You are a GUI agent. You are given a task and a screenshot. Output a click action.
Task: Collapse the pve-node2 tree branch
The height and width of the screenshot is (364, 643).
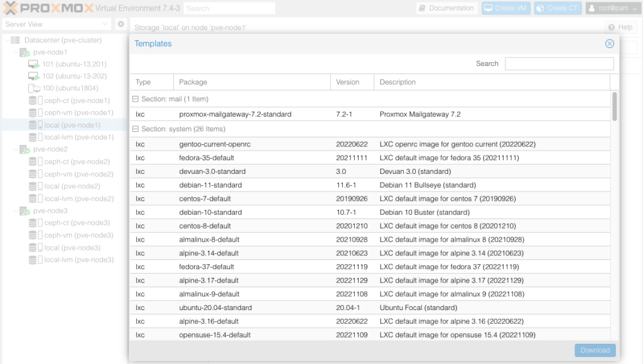coord(16,149)
